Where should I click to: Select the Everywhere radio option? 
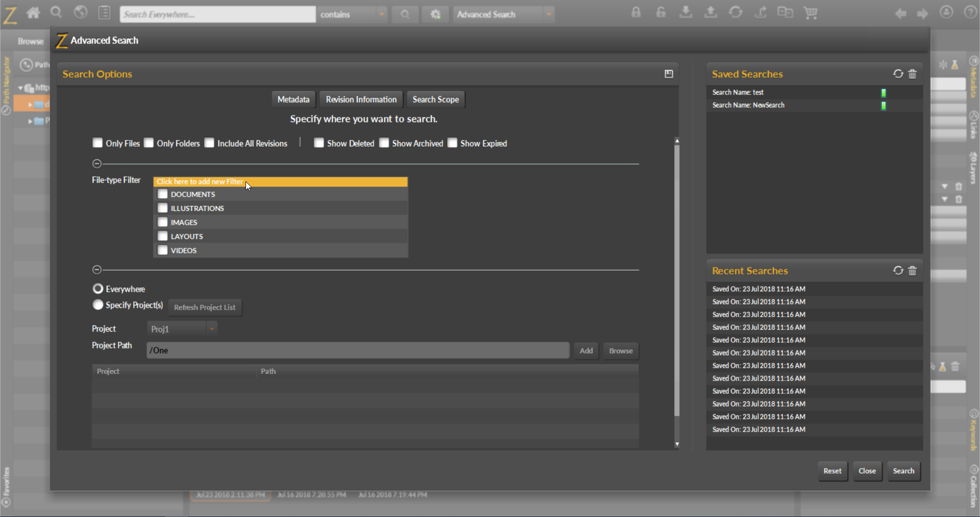pyautogui.click(x=98, y=289)
